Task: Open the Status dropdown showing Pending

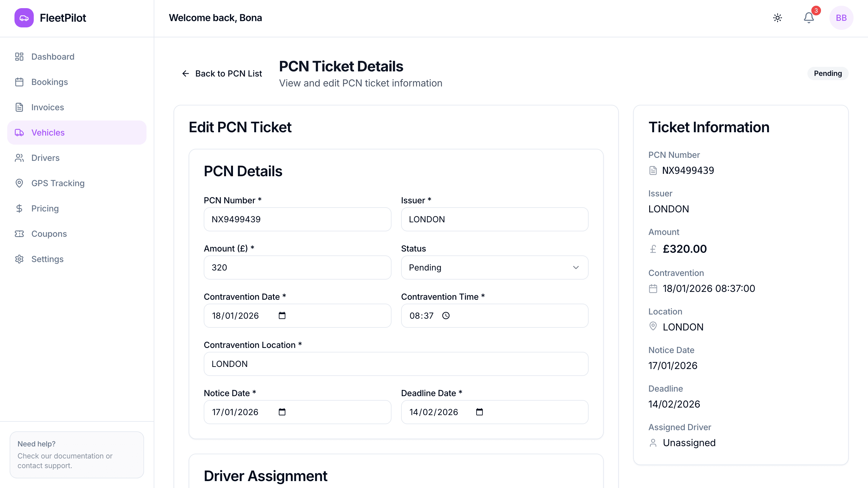Action: click(494, 267)
